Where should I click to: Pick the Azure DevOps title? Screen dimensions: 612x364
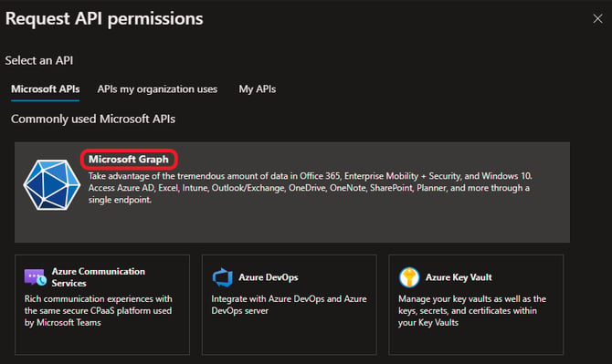(x=269, y=277)
